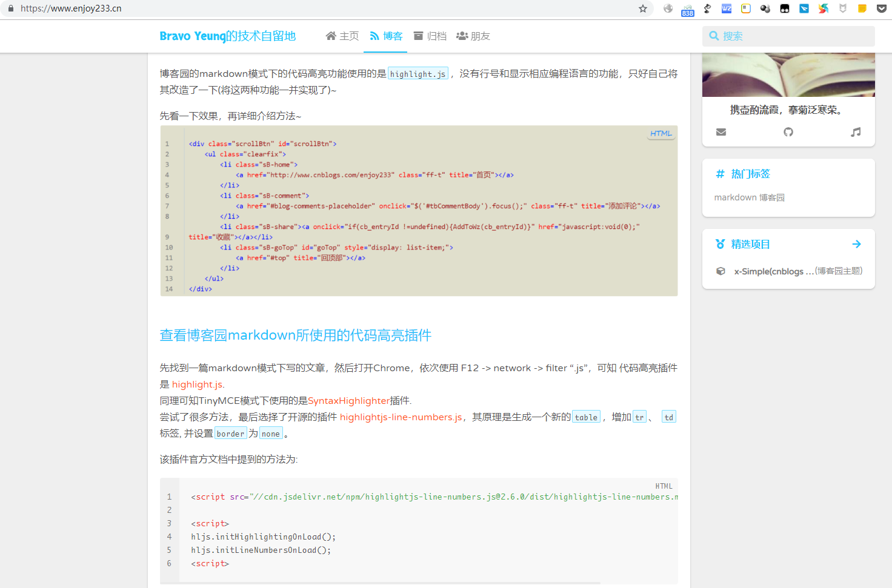Click the hash icon beside 热门标签
This screenshot has width=892, height=588.
coord(720,174)
